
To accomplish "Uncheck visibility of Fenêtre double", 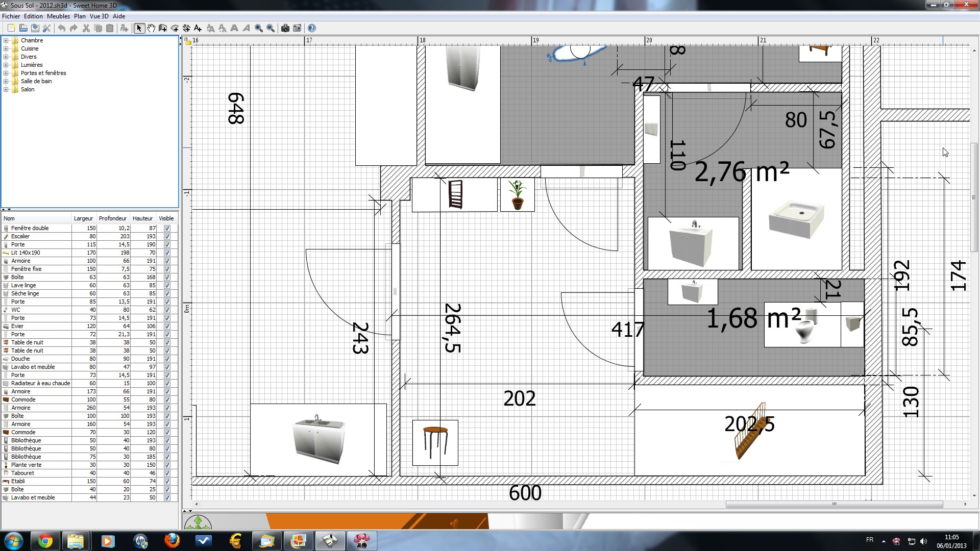I will [167, 229].
